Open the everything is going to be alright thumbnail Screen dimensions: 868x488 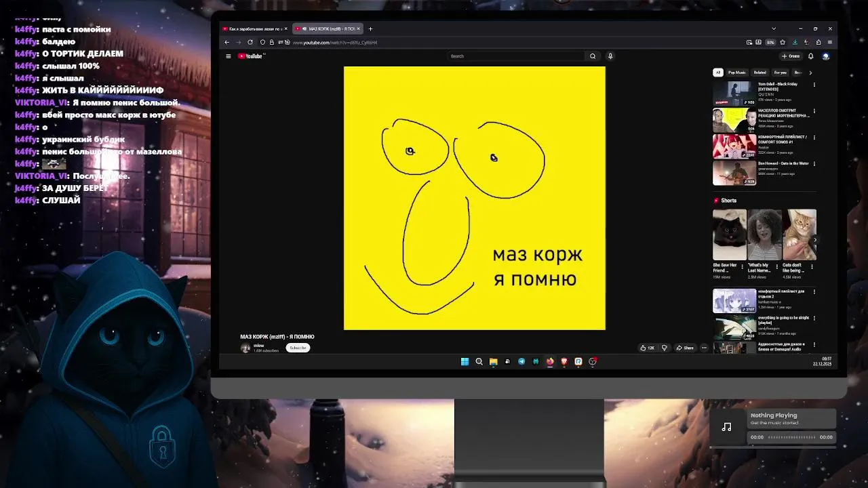[734, 327]
